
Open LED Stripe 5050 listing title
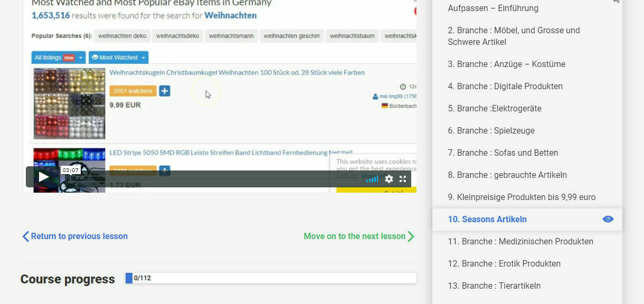point(231,153)
